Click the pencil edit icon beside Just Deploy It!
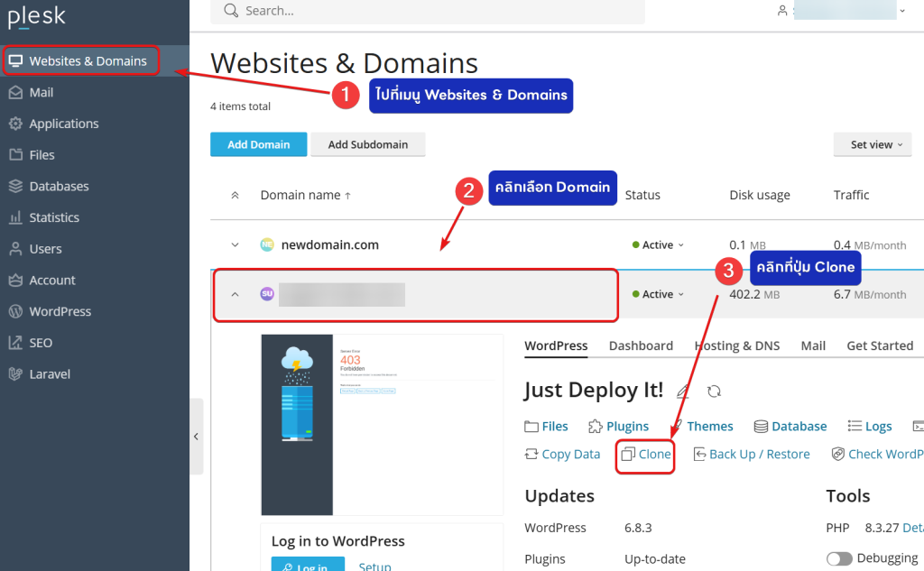The width and height of the screenshot is (924, 571). (x=683, y=391)
